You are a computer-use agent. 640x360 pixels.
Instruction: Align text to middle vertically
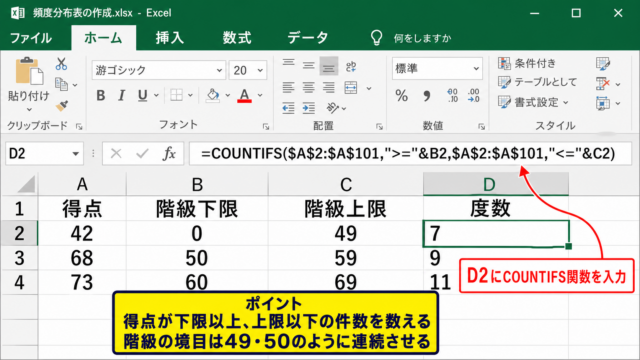pyautogui.click(x=309, y=66)
